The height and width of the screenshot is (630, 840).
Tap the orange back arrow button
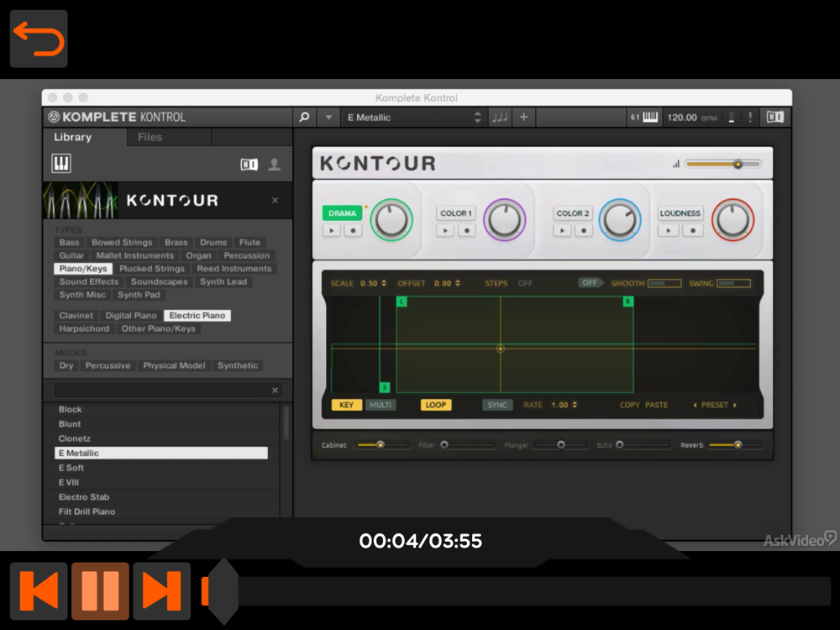tap(39, 39)
